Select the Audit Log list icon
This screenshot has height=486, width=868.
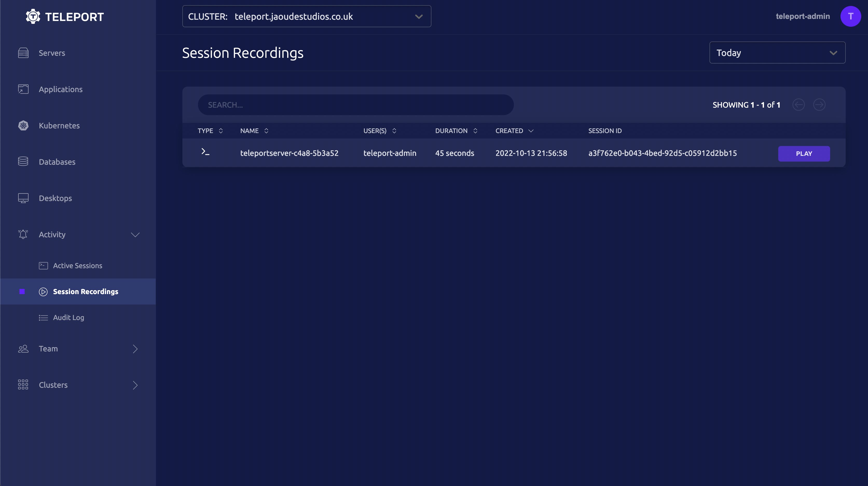[43, 317]
